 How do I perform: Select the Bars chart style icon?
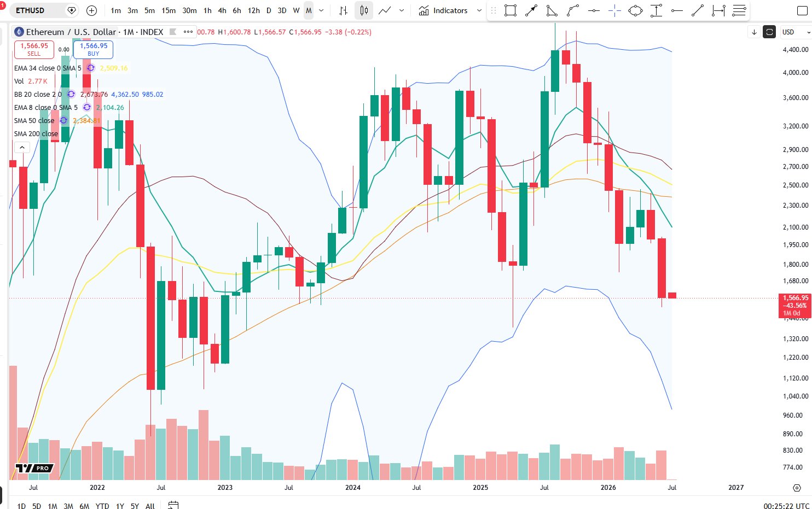click(343, 10)
